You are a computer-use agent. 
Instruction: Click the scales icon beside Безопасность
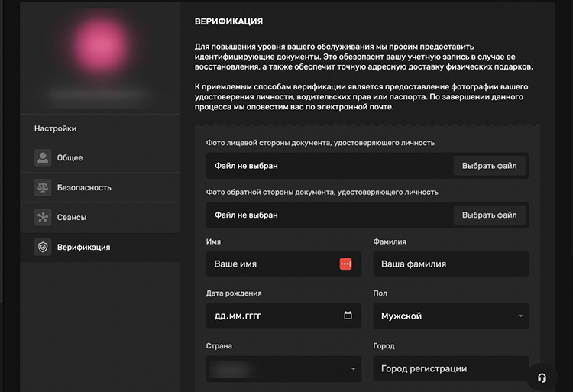pyautogui.click(x=43, y=187)
